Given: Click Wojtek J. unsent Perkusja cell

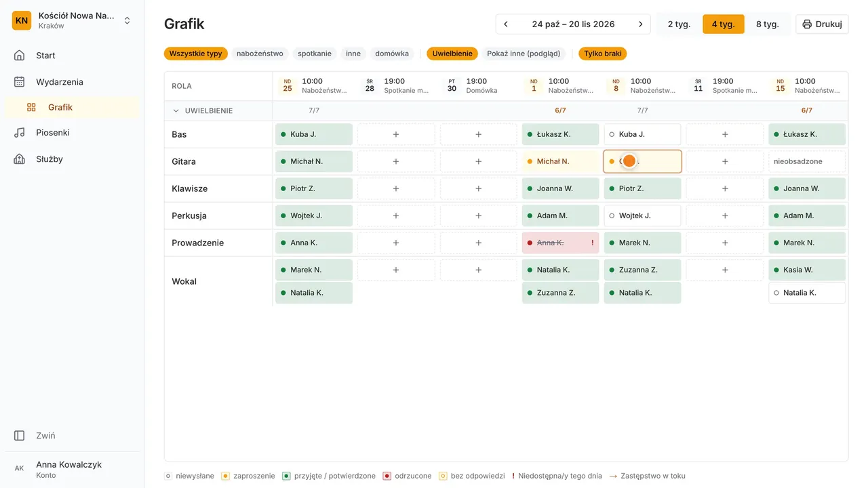Looking at the screenshot, I should (643, 216).
